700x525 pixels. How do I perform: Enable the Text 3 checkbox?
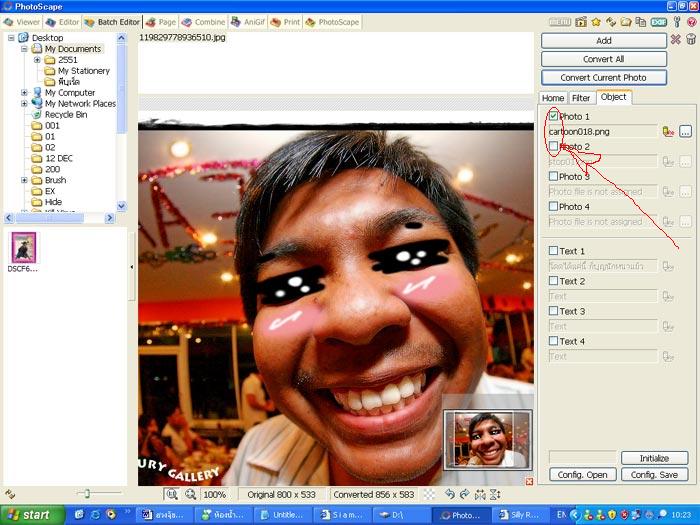point(553,311)
